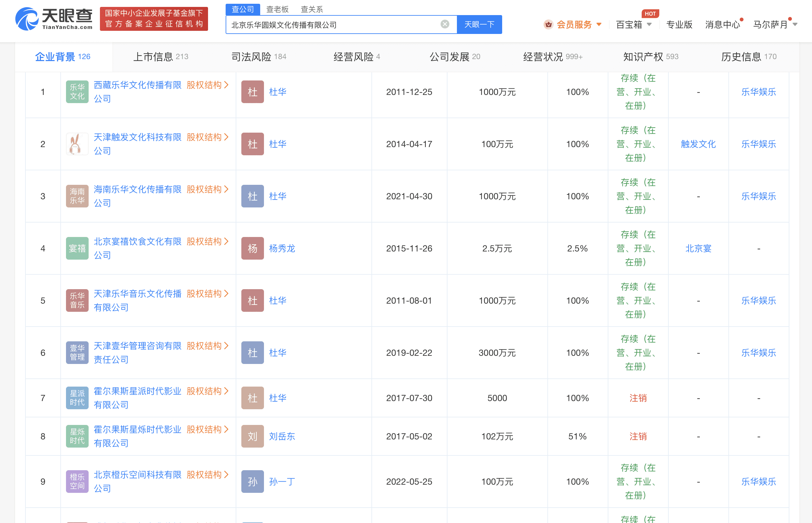
Task: Click the TianYanCha logo
Action: click(54, 19)
